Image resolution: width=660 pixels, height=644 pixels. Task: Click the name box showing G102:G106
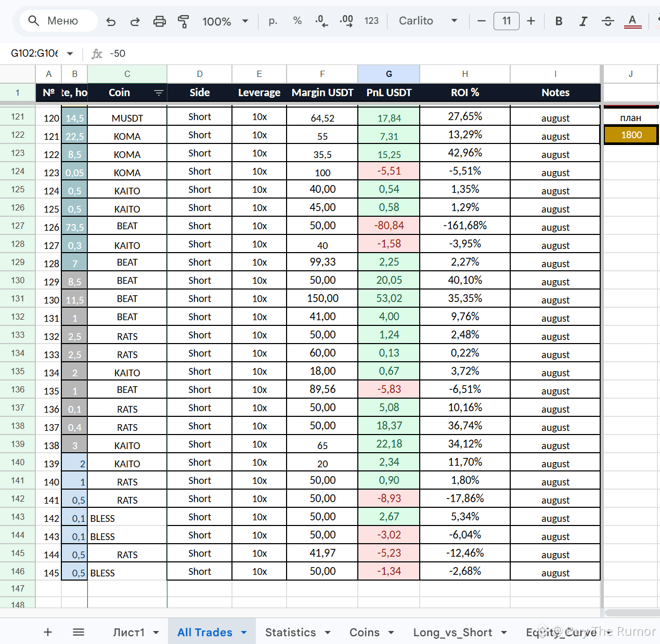[x=34, y=54]
